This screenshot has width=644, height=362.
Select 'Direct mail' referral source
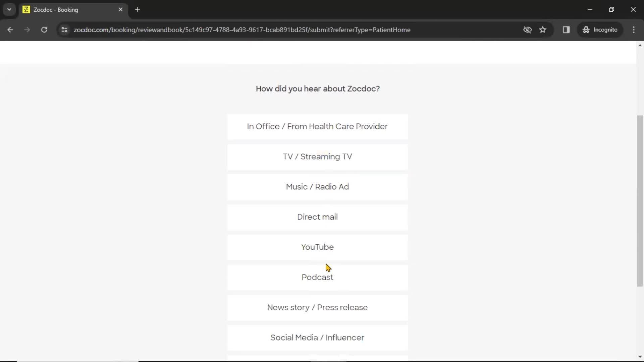tap(318, 217)
